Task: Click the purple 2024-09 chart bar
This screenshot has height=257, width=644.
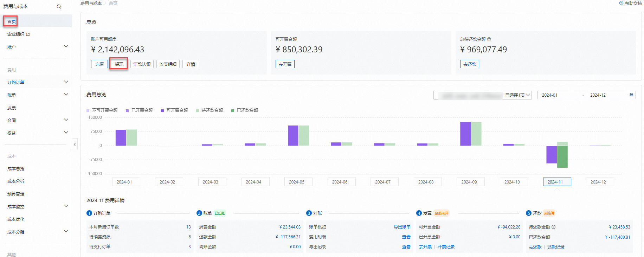Action: 465,134
